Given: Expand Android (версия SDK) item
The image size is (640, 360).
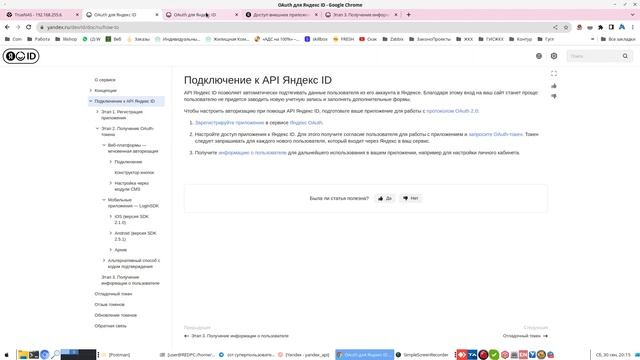Looking at the screenshot, I should point(111,233).
